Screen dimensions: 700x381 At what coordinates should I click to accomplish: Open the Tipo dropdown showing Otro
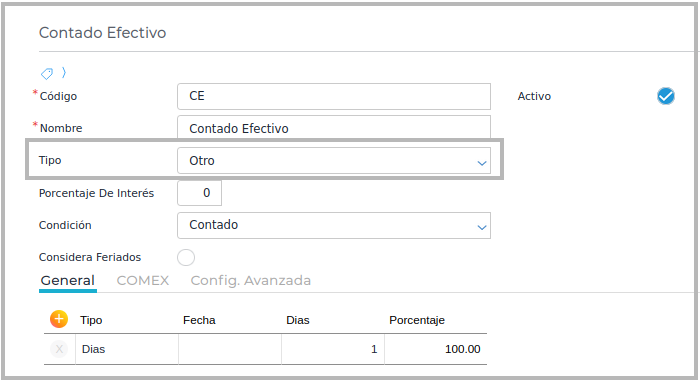pos(334,161)
